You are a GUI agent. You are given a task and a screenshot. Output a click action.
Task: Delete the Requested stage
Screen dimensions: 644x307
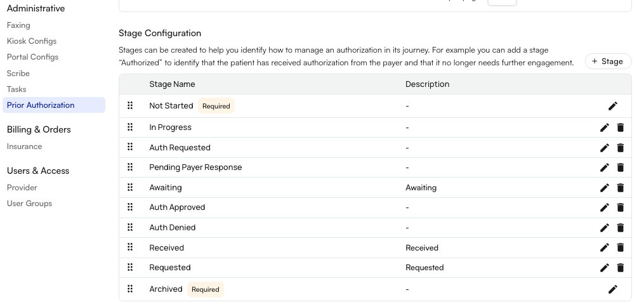[620, 268]
